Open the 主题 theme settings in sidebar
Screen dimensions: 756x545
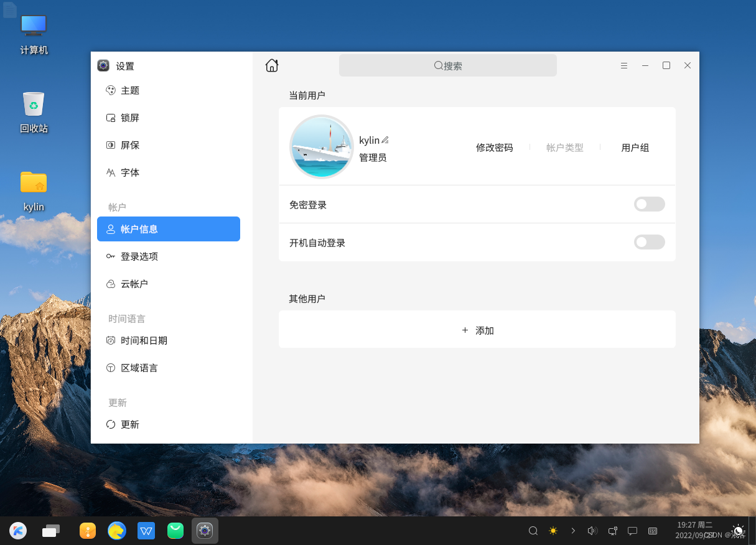click(x=131, y=90)
